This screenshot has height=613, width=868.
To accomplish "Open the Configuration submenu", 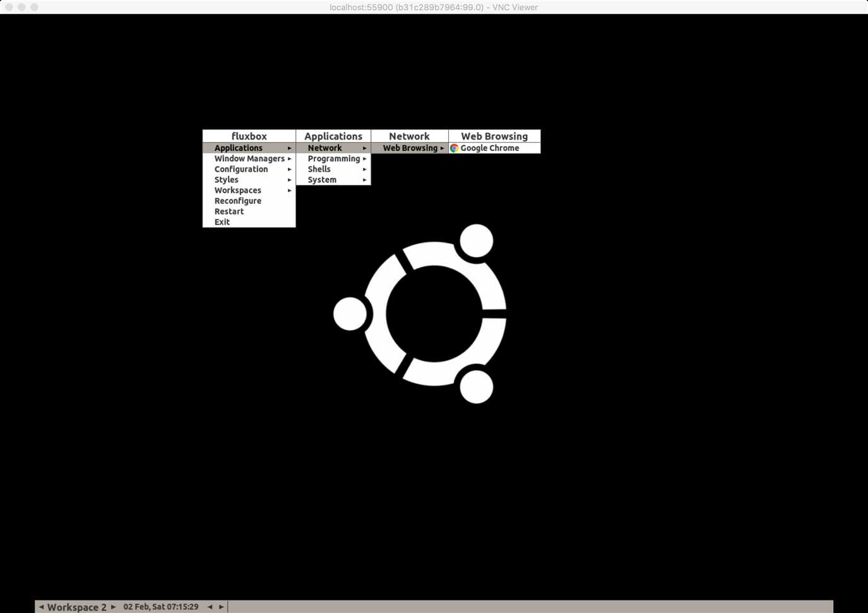I will pos(249,169).
